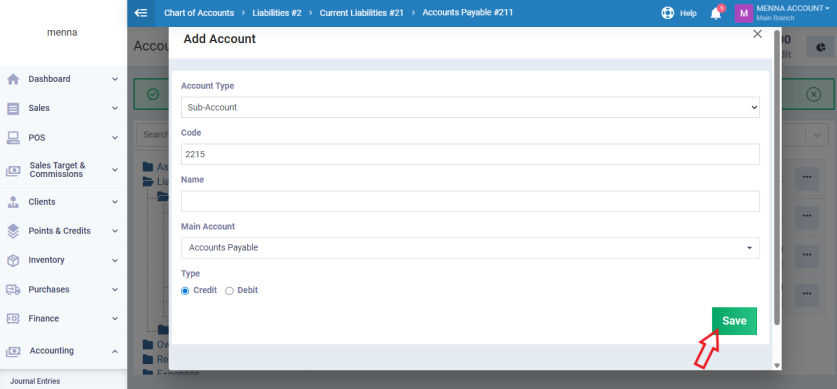Click the Name input field
837x389 pixels.
[x=470, y=201]
